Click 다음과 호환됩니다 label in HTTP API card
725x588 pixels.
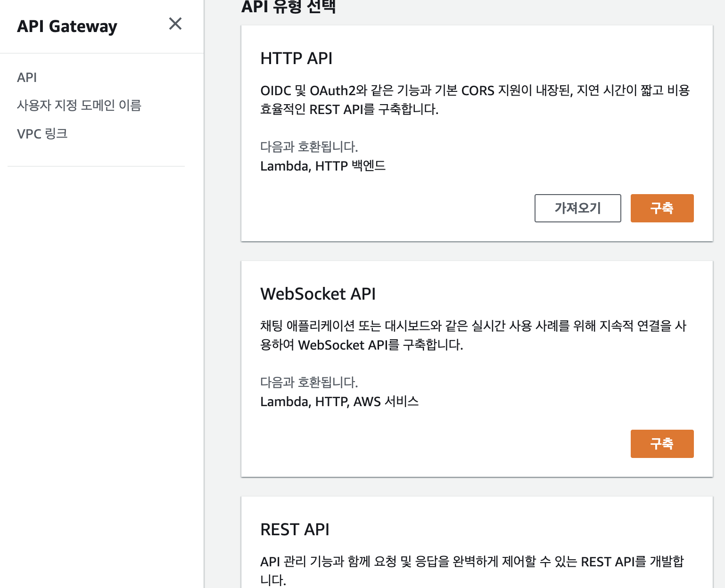click(x=309, y=147)
